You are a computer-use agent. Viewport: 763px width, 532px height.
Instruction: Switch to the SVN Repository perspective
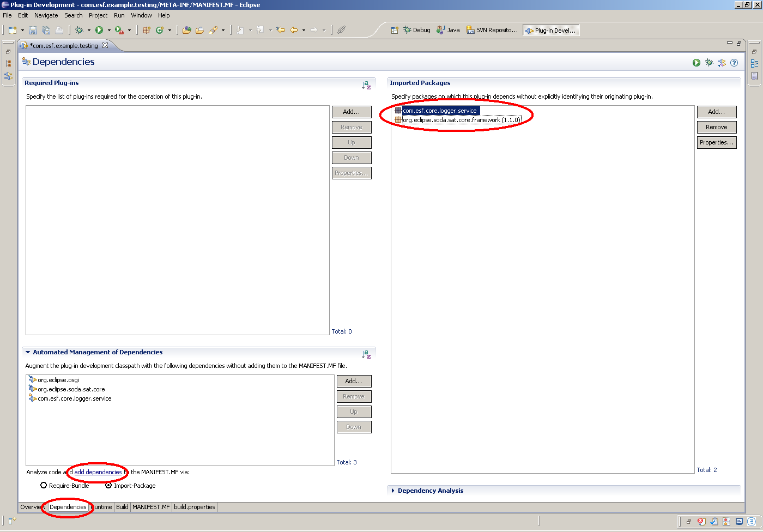[x=492, y=30]
